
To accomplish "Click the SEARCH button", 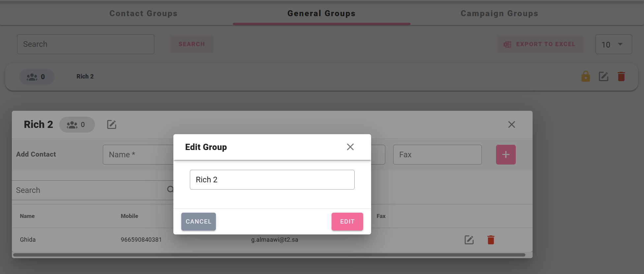I will (x=191, y=44).
